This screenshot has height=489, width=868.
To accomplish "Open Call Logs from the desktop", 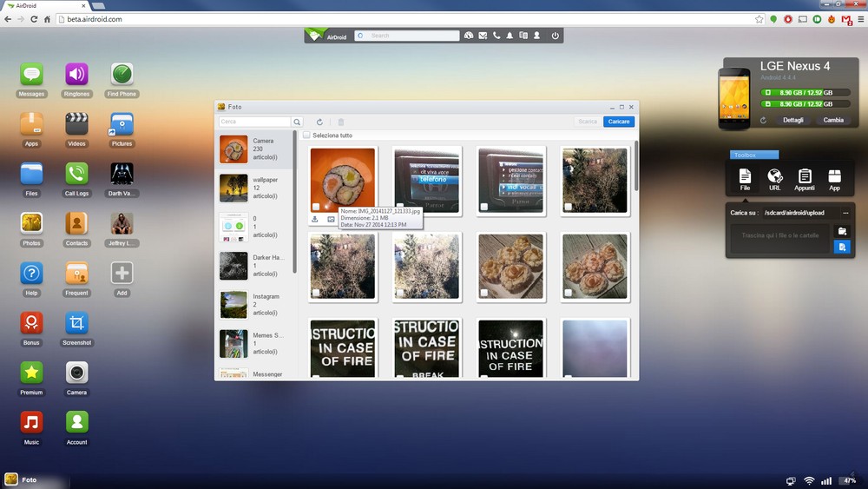I will click(x=76, y=175).
